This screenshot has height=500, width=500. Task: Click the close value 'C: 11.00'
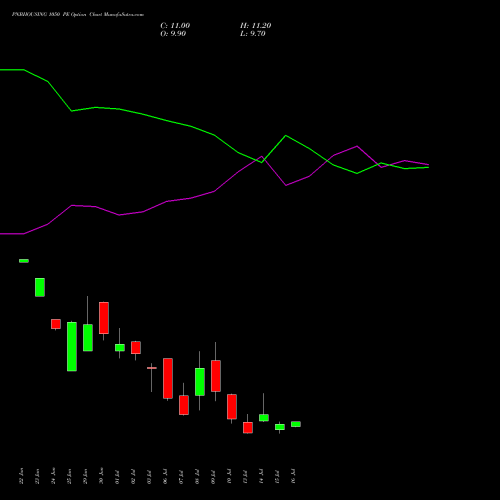point(175,26)
